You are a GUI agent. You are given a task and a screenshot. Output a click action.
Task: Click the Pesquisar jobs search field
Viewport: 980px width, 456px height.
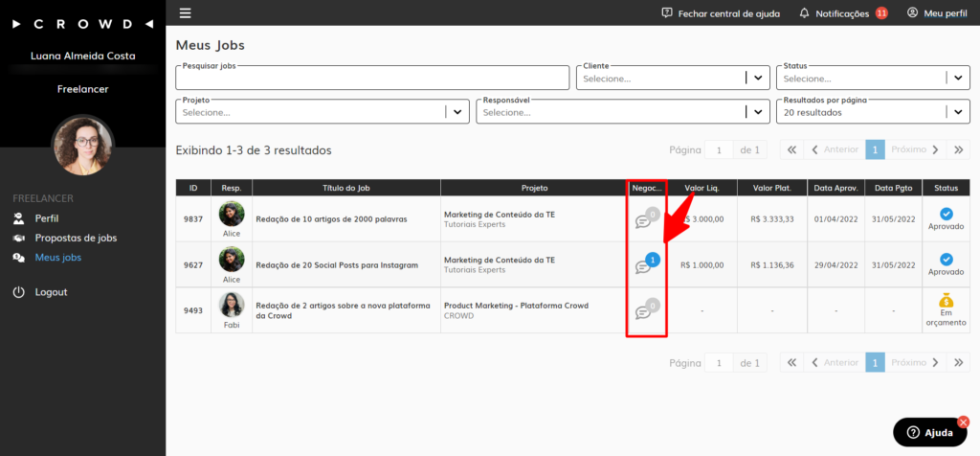(x=373, y=79)
